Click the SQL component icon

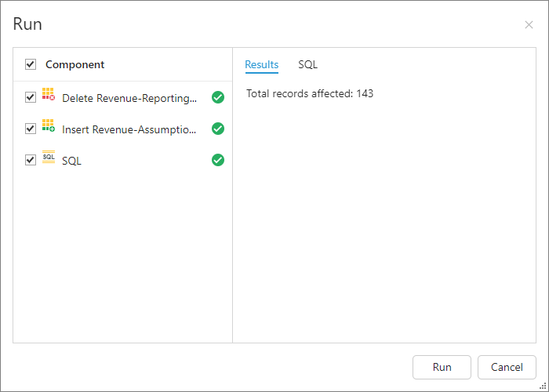pyautogui.click(x=49, y=158)
